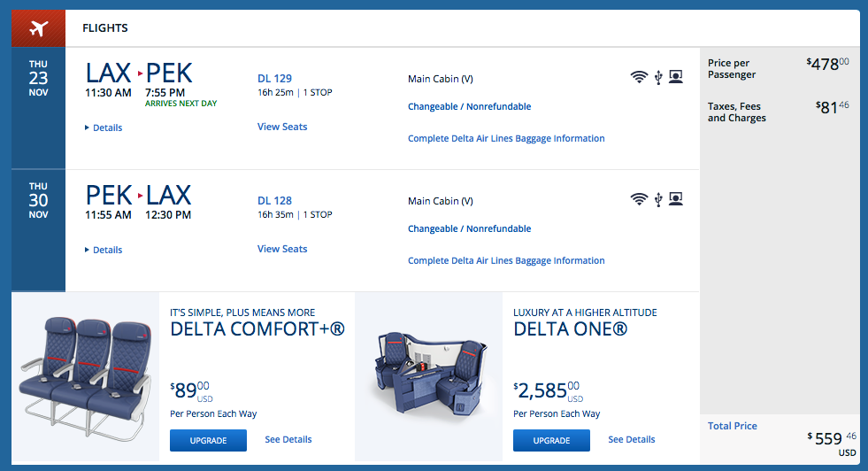See Details for Delta One
The image size is (868, 471).
[x=631, y=439]
